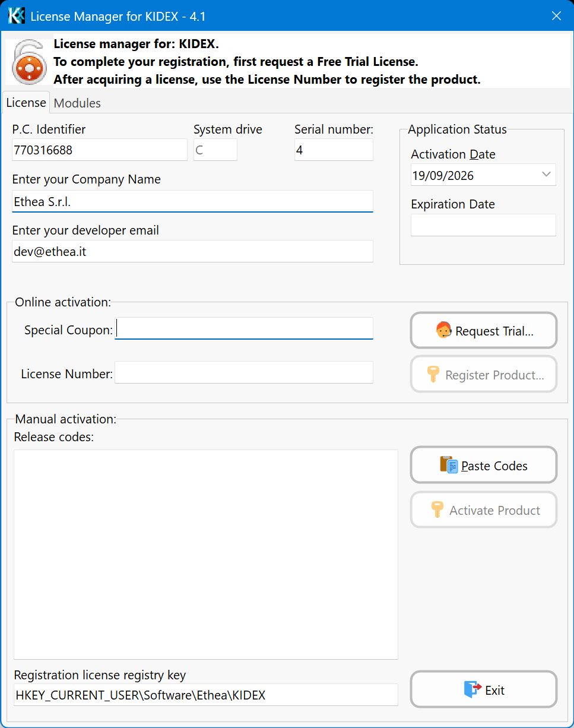574x728 pixels.
Task: Click the Paste Codes button
Action: (x=484, y=465)
